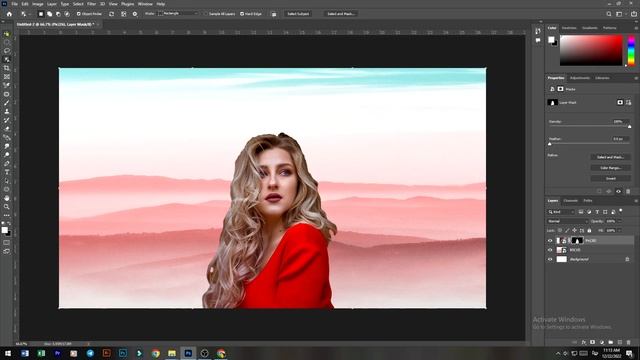
Task: Open the Fill dropdown arrow
Action: click(x=620, y=231)
